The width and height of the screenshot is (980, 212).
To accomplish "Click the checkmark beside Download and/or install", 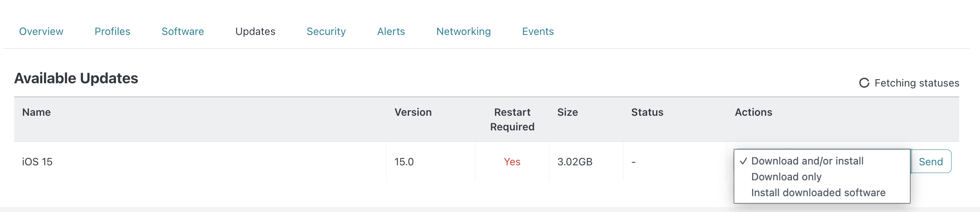I will (744, 161).
